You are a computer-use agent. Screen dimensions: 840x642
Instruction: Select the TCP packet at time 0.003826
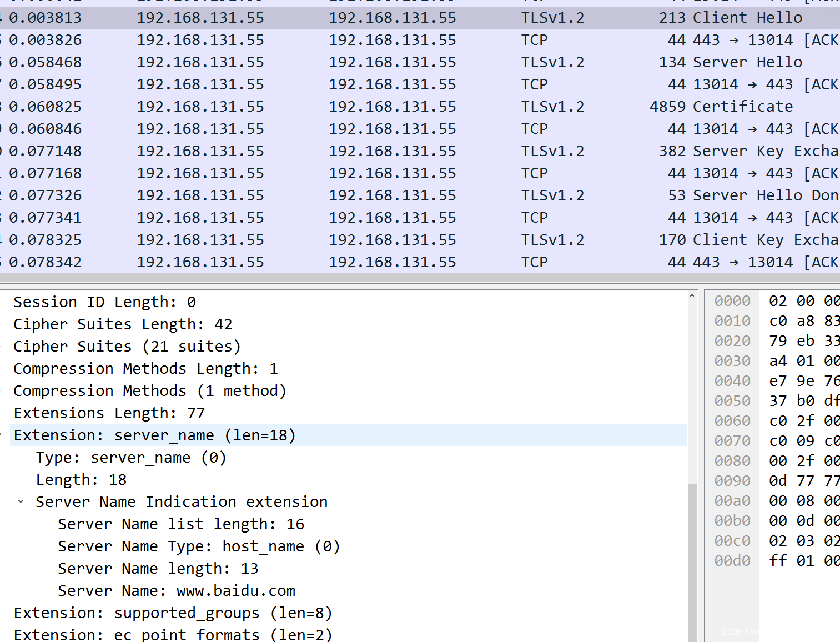(389, 40)
